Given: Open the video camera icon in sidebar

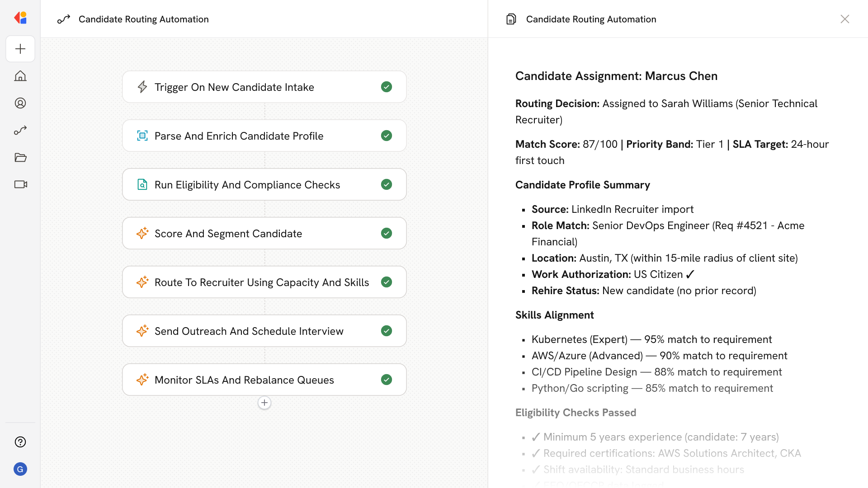Looking at the screenshot, I should 20,184.
